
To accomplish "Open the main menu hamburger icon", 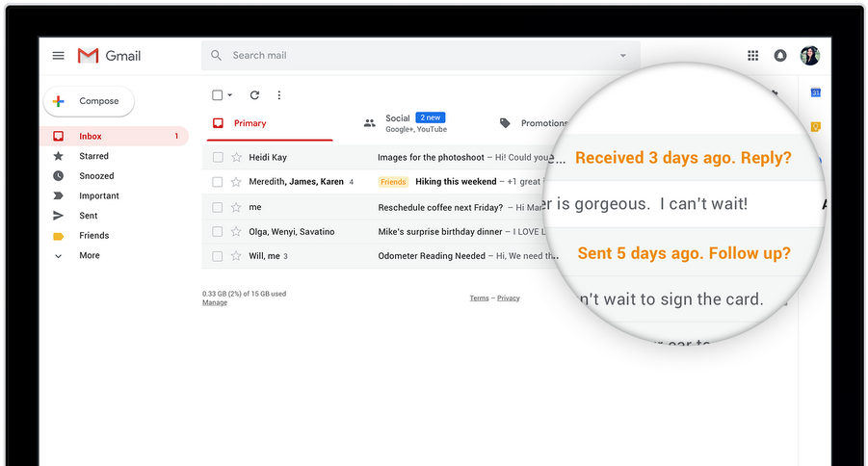I will 58,55.
